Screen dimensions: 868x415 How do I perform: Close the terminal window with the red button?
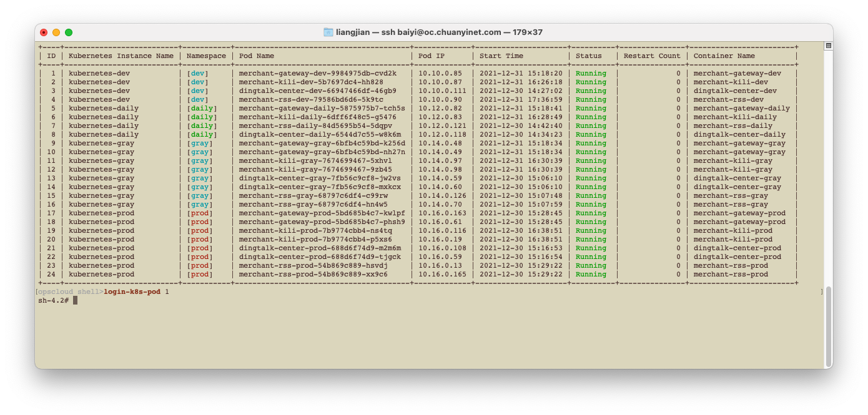[x=44, y=32]
